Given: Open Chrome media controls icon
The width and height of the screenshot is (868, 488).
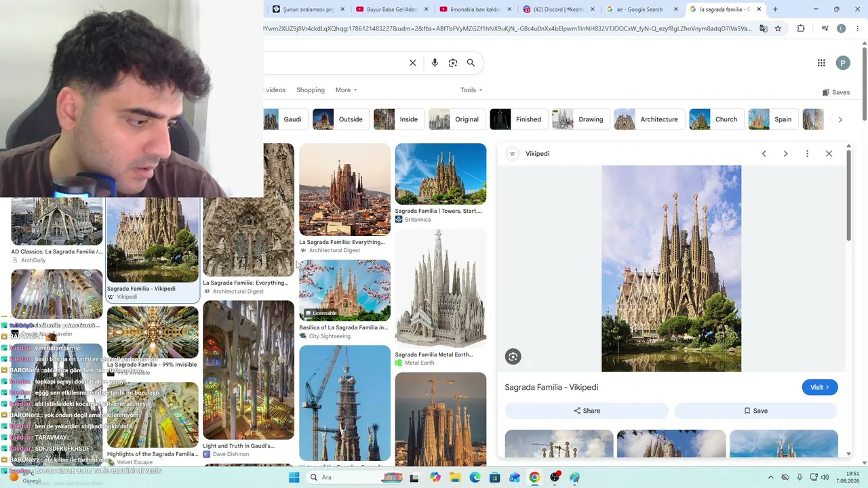Looking at the screenshot, I should point(825,28).
